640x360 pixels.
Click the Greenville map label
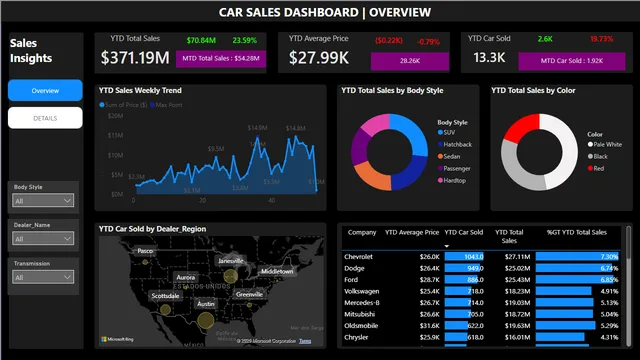point(249,294)
